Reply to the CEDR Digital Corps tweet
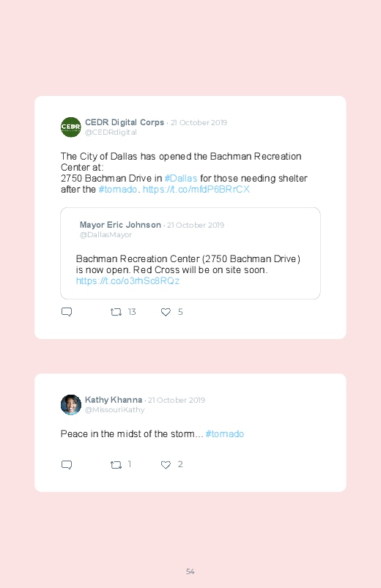 click(67, 312)
